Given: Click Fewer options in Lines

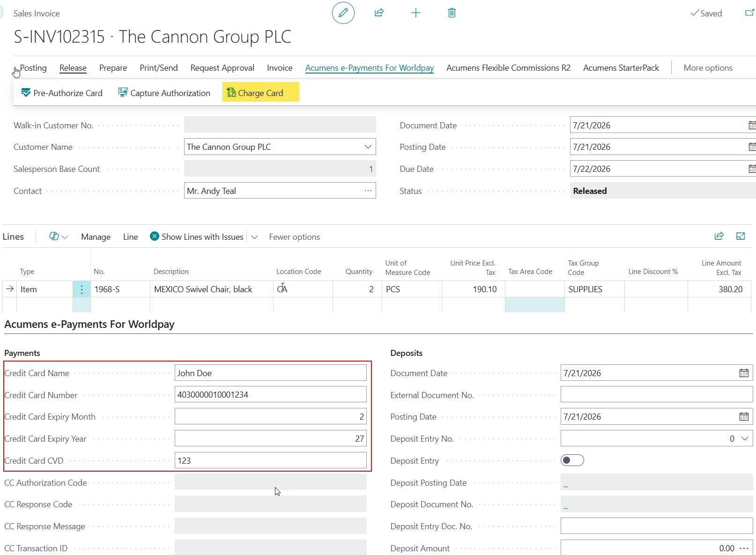Looking at the screenshot, I should (x=295, y=237).
